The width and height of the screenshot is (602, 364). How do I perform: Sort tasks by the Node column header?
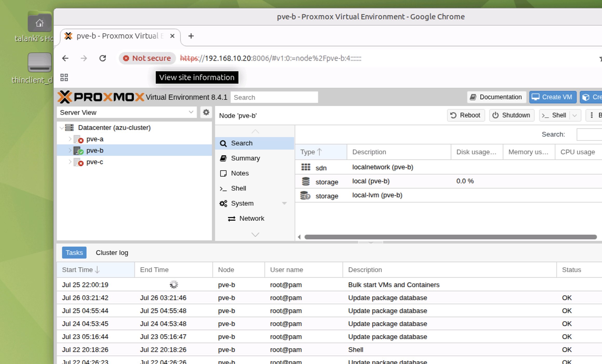(x=239, y=270)
